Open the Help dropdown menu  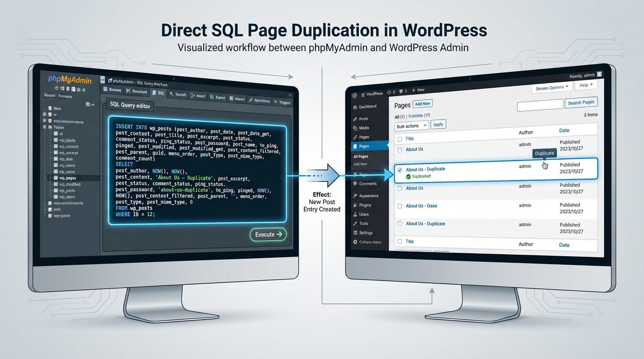[585, 85]
